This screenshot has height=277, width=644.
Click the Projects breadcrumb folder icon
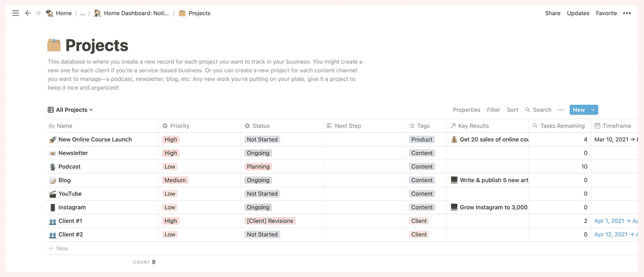click(x=182, y=13)
